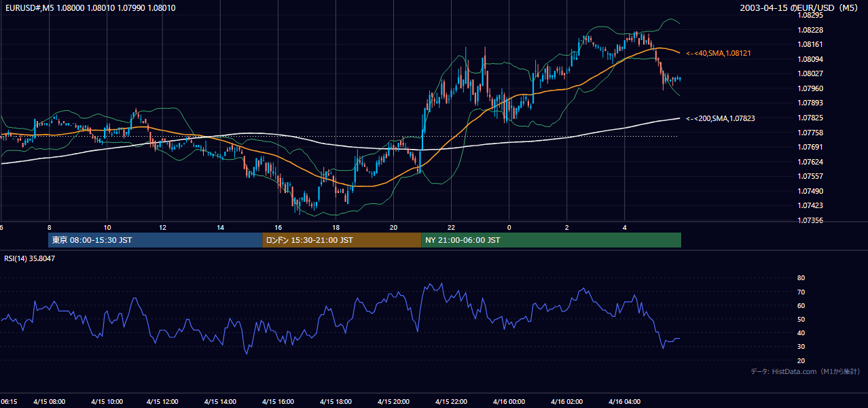
Task: Click bottom time label 4/15 22:00
Action: [451, 402]
